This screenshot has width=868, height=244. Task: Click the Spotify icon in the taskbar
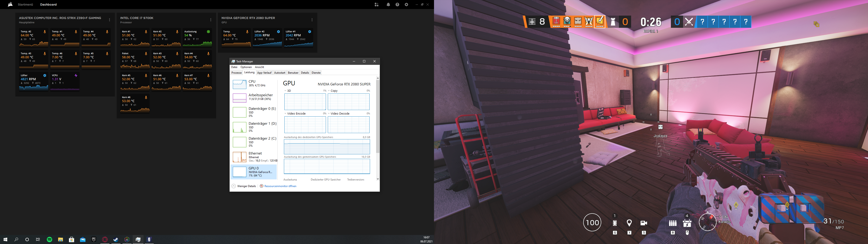pos(50,240)
